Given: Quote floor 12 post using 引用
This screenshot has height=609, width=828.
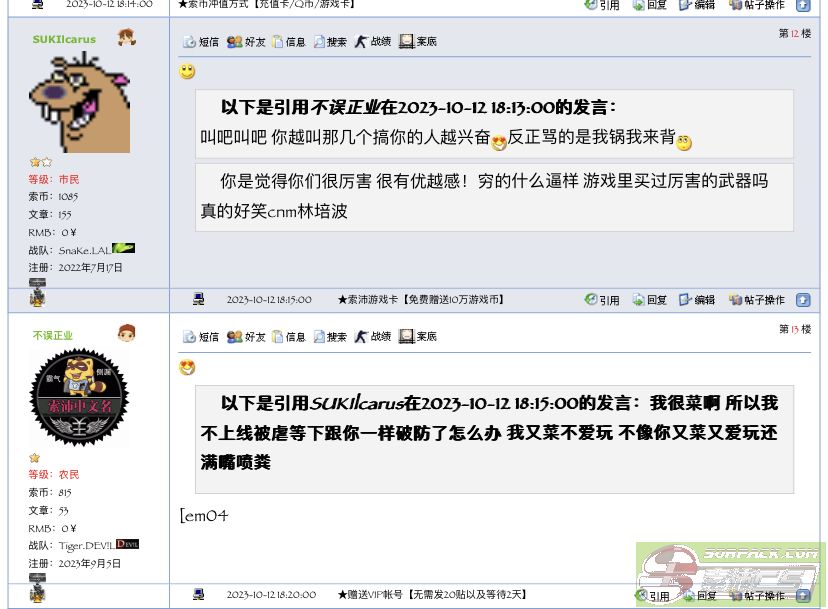Looking at the screenshot, I should point(602,300).
